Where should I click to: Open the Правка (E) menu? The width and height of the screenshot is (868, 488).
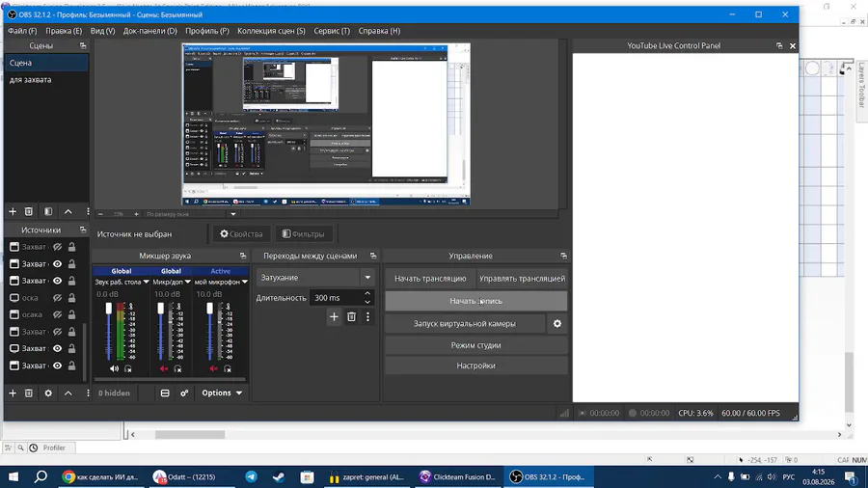pos(64,31)
